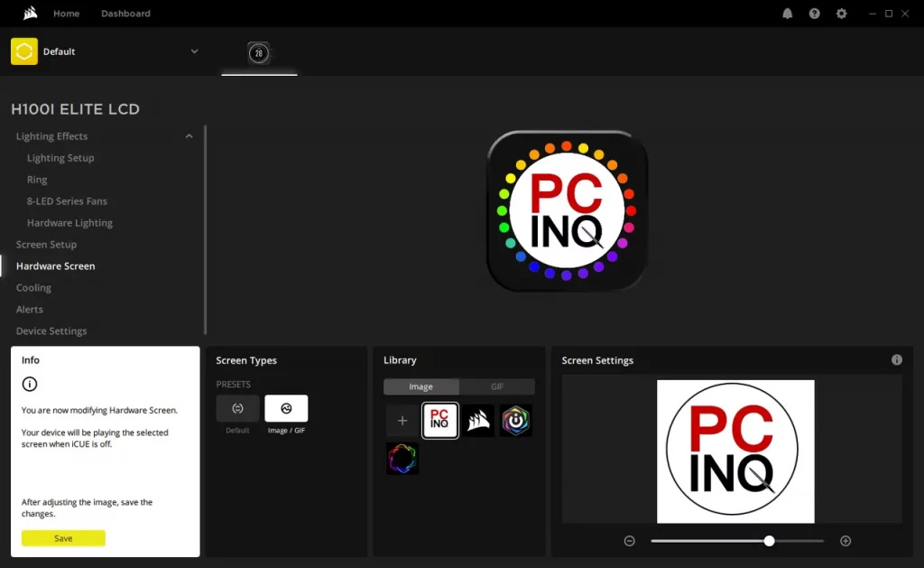
Task: Save the hardware screen changes
Action: pos(64,538)
